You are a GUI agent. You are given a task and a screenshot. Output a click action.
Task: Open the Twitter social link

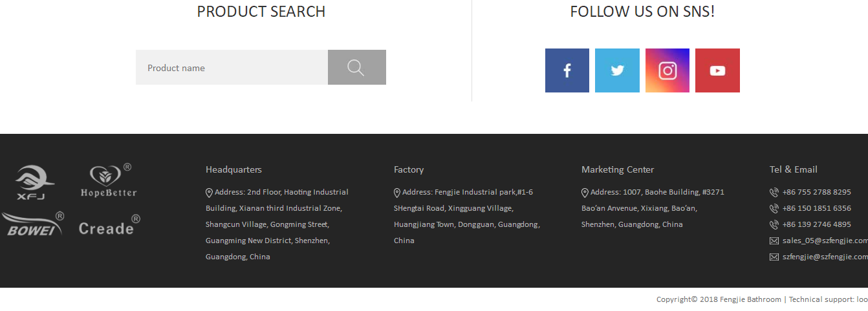click(617, 70)
